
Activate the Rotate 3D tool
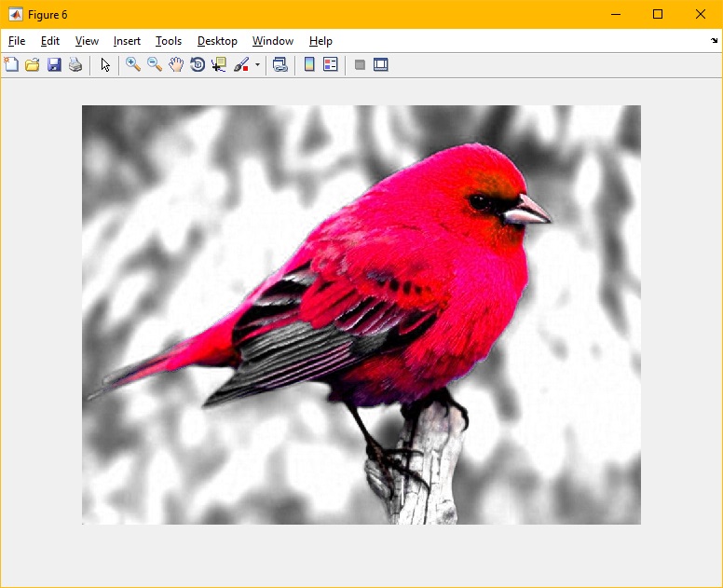[198, 64]
